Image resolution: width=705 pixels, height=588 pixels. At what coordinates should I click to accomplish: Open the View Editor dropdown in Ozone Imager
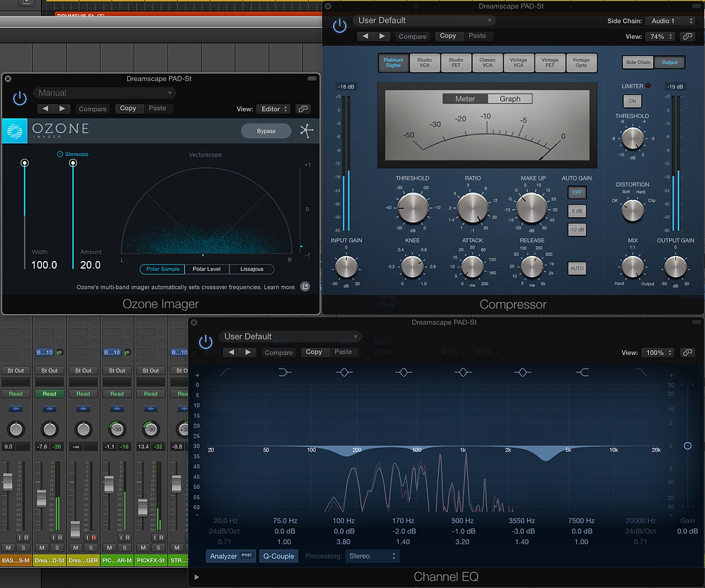tap(274, 109)
